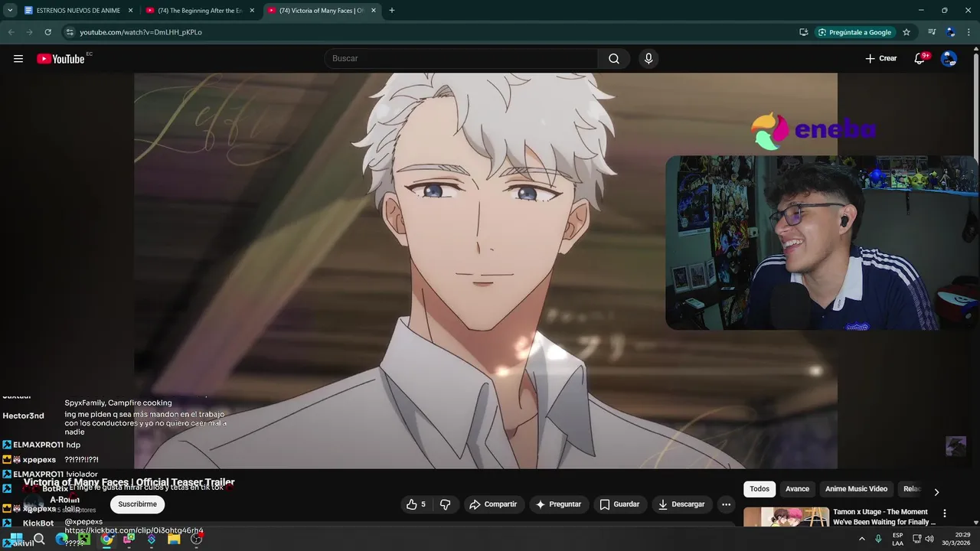Go back in Chrome
This screenshot has height=551, width=980.
(11, 32)
